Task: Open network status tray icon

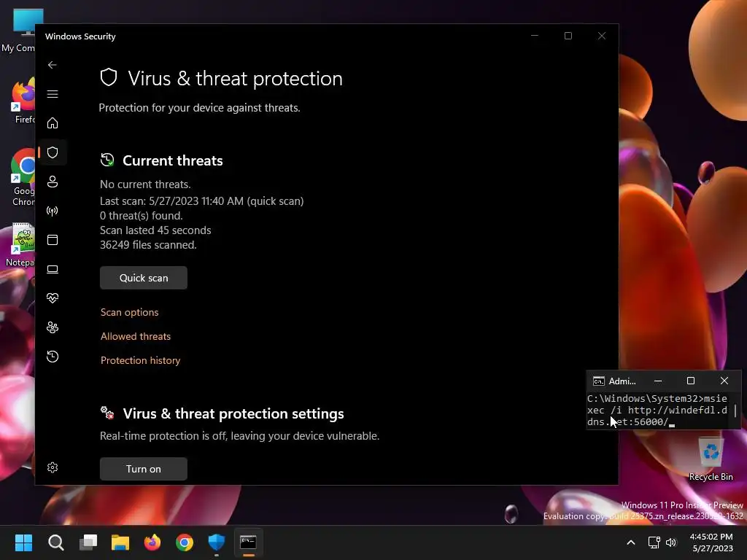Action: tap(654, 542)
